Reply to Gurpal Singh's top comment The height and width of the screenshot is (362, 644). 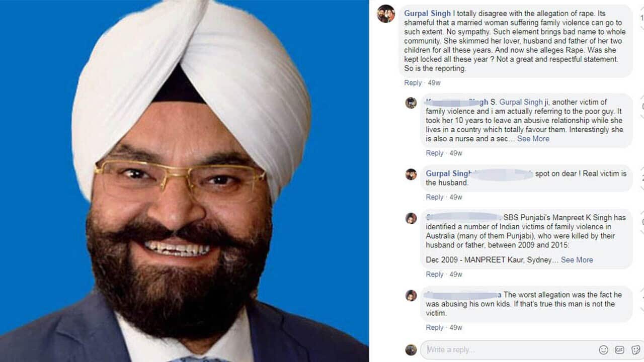tap(413, 83)
